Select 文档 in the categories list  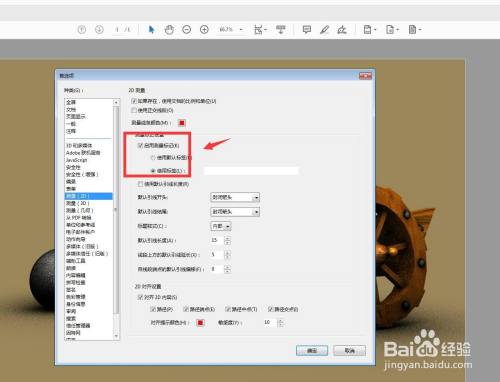coord(71,109)
